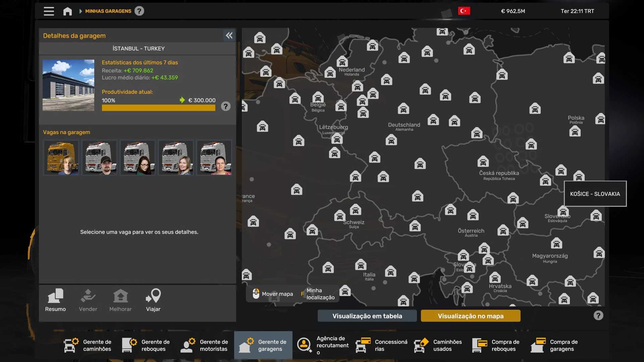Click the home icon in the top bar
This screenshot has height=362, width=644.
(x=67, y=11)
